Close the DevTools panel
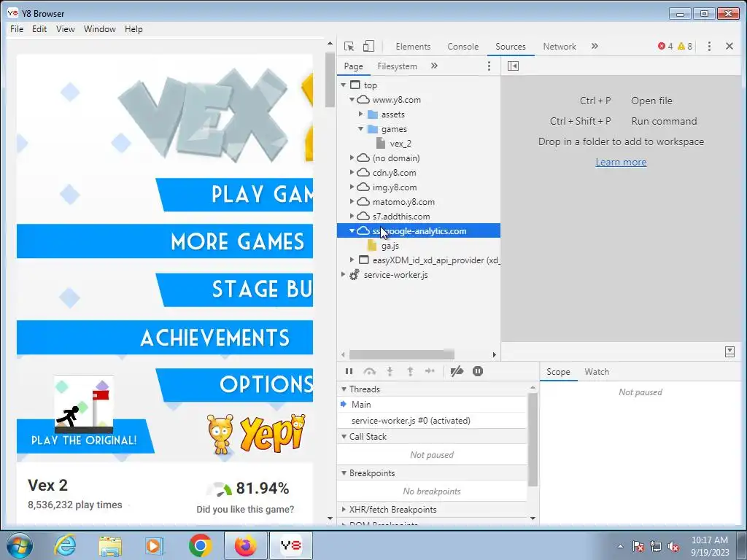Viewport: 747px width, 560px height. [729, 46]
